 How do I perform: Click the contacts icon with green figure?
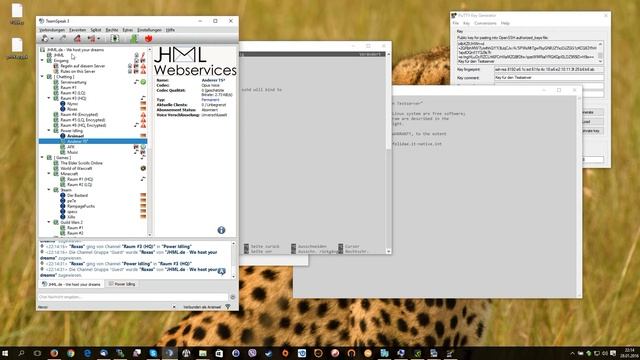(133, 39)
